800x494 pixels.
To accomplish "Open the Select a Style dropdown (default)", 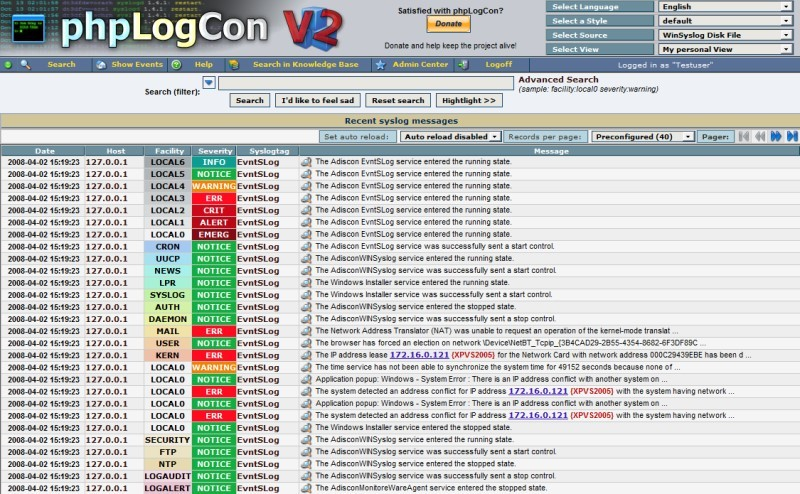I will [x=725, y=21].
